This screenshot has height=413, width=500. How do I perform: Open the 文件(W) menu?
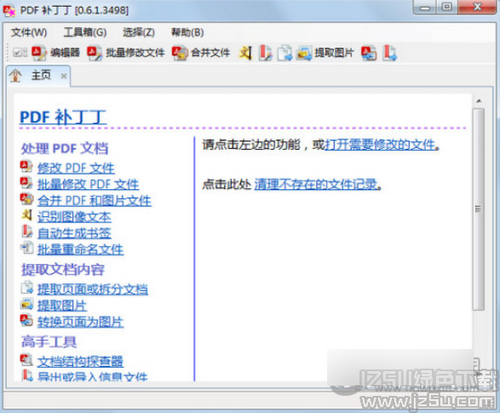point(29,33)
